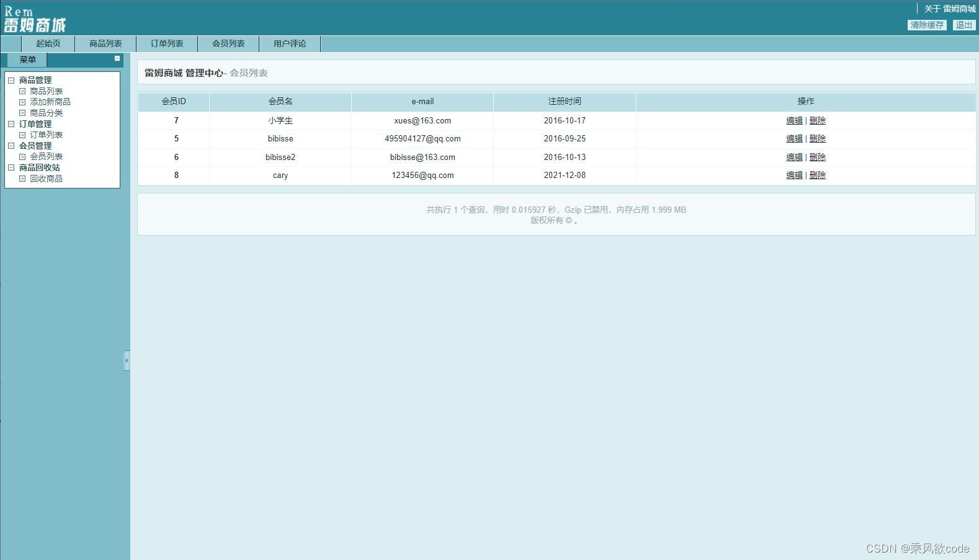979x560 pixels.
Task: Select the 商品管理 tree heading
Action: pyautogui.click(x=35, y=80)
